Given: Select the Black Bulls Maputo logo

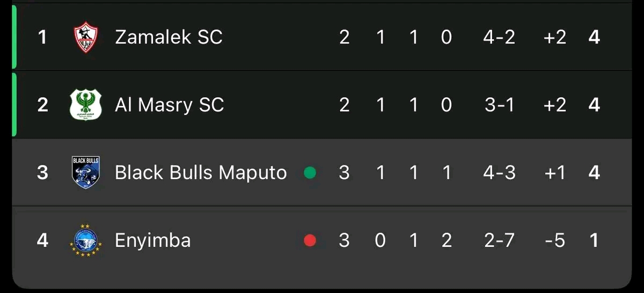Looking at the screenshot, I should click(86, 172).
